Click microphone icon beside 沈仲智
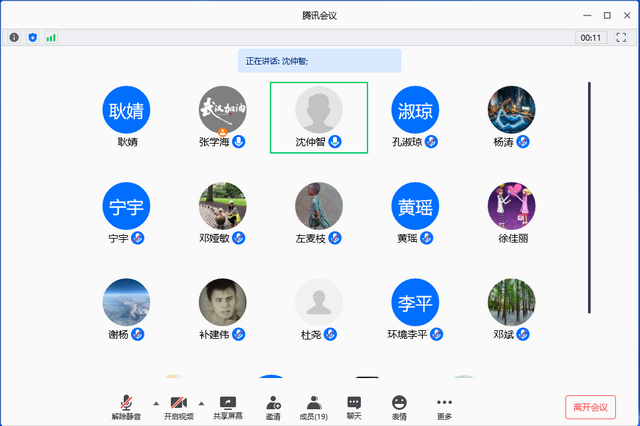 [335, 142]
